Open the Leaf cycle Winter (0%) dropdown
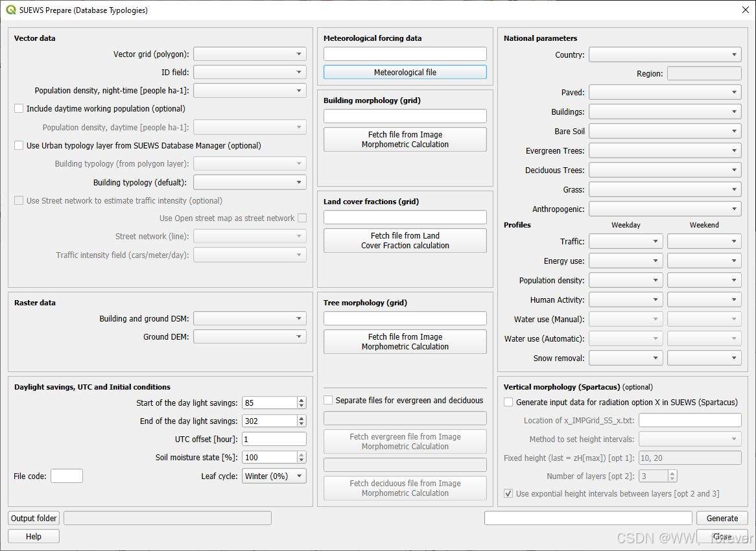756x551 pixels. point(274,476)
